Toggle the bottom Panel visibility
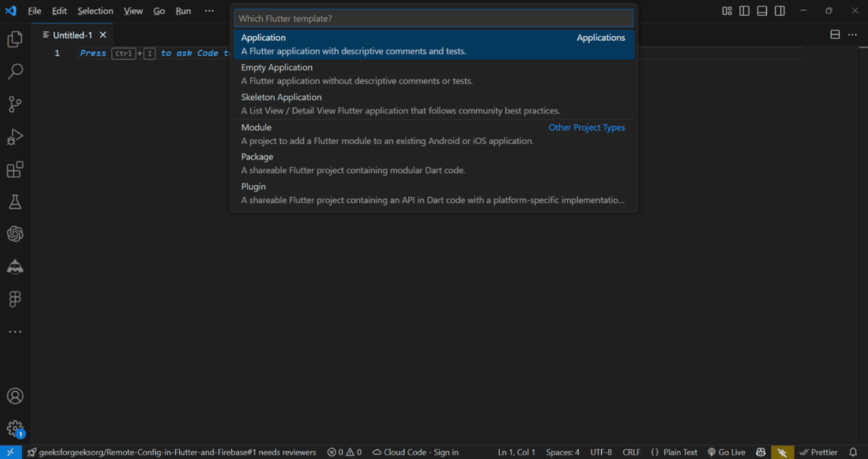Image resolution: width=868 pixels, height=459 pixels. point(762,11)
